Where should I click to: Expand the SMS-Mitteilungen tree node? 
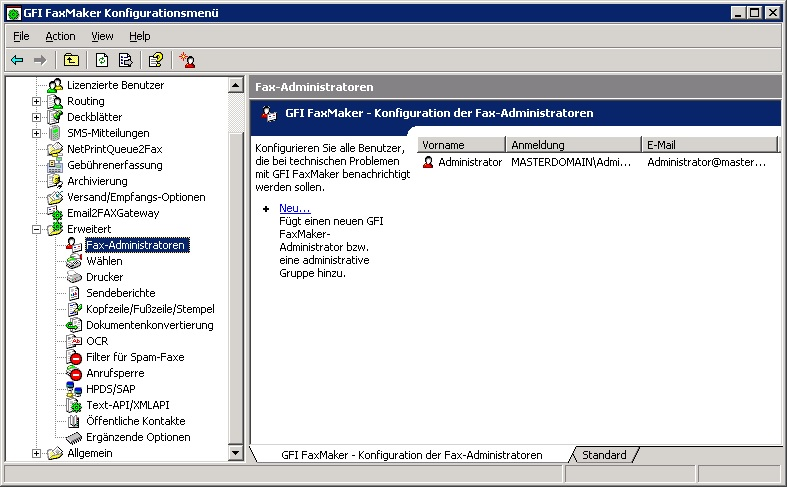(x=36, y=134)
